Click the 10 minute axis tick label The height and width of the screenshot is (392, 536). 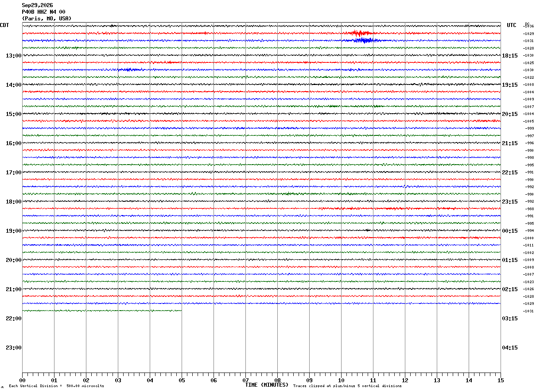coord(341,380)
